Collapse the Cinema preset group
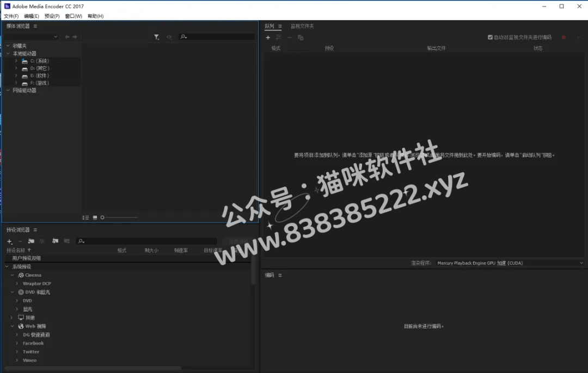This screenshot has height=373, width=588. tap(13, 275)
